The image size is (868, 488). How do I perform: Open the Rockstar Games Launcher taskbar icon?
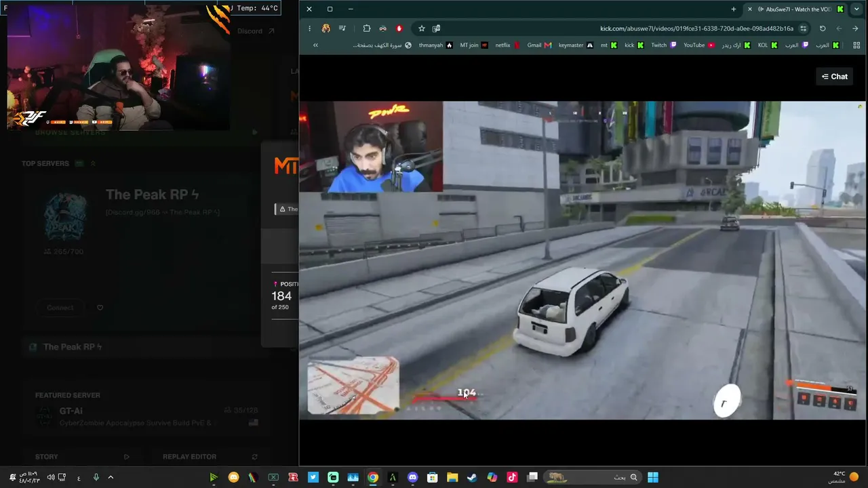click(x=293, y=477)
